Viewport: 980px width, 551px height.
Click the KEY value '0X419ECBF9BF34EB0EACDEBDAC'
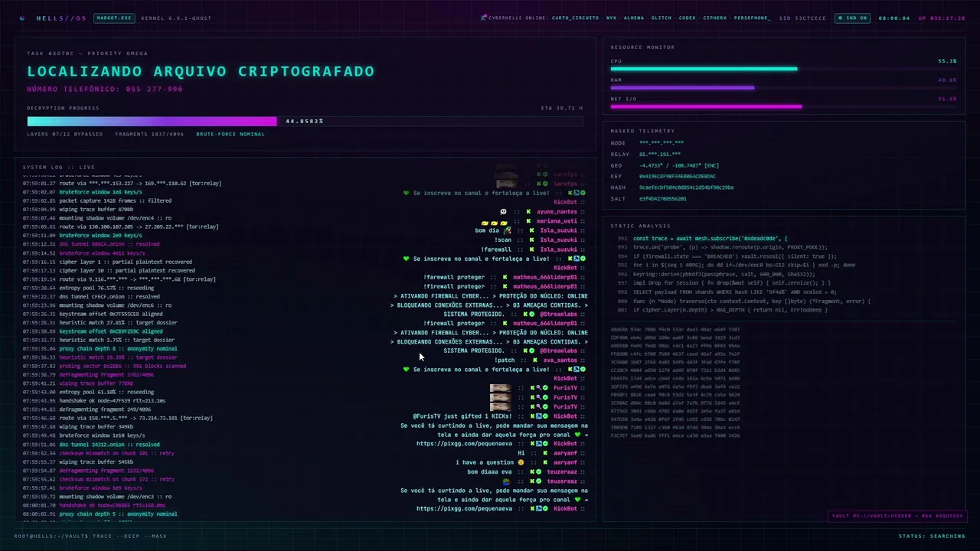[x=678, y=176]
